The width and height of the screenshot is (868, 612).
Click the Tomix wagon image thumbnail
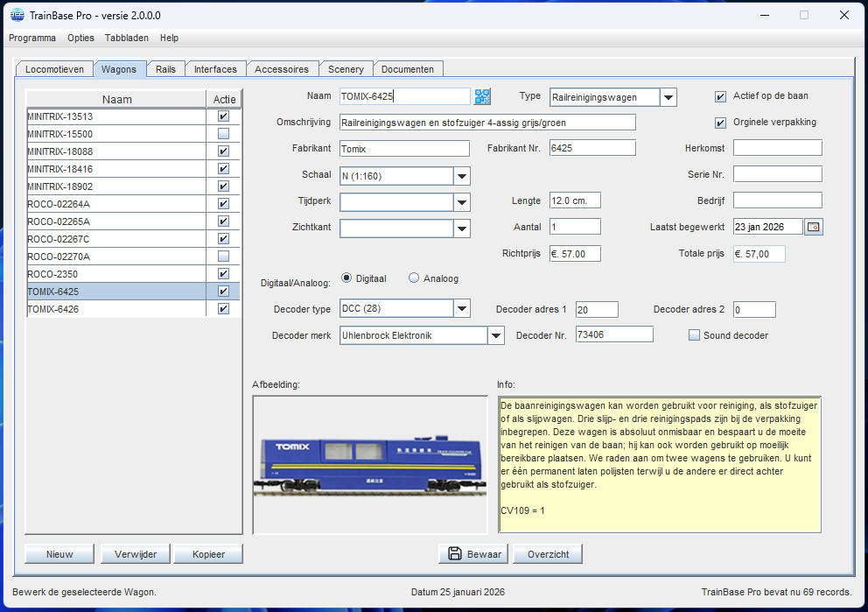tap(369, 464)
